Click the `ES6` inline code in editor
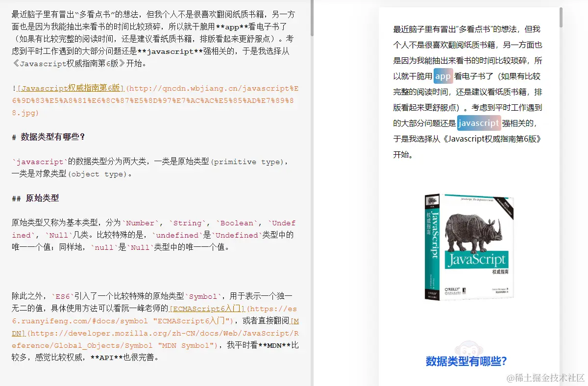This screenshot has height=386, width=588. pyautogui.click(x=63, y=296)
